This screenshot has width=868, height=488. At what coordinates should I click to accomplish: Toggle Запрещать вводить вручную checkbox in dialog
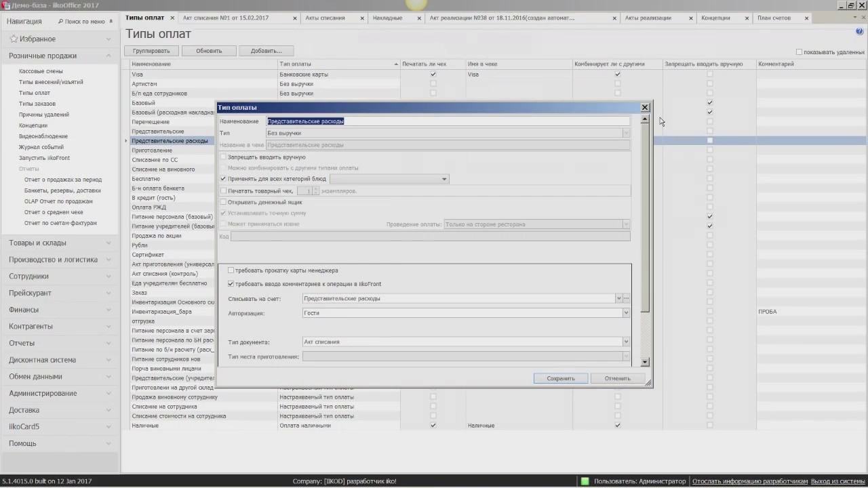tap(223, 157)
